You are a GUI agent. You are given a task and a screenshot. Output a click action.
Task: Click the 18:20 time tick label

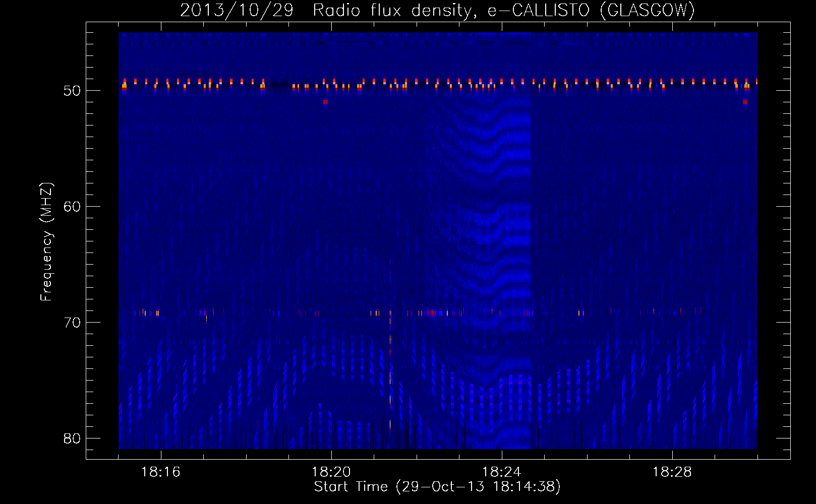331,472
